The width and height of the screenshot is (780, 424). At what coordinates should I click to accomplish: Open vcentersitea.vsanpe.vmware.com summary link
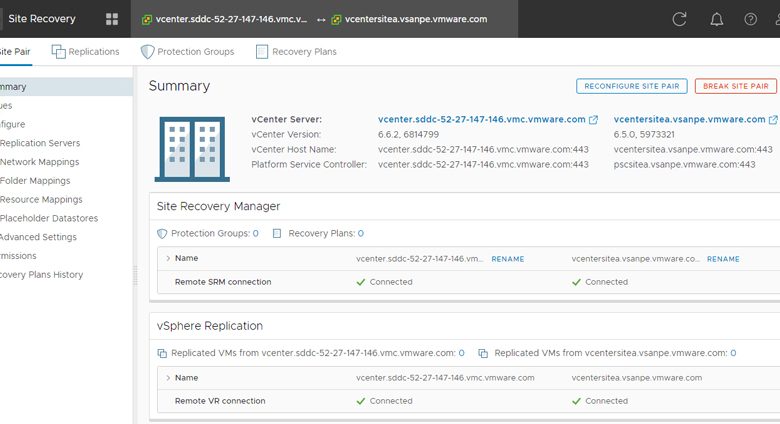pos(689,119)
